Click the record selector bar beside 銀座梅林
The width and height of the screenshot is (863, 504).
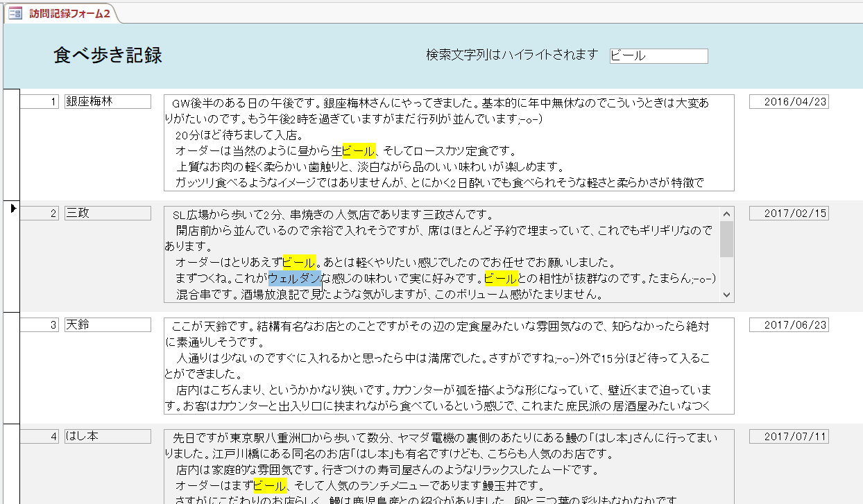tap(12, 139)
